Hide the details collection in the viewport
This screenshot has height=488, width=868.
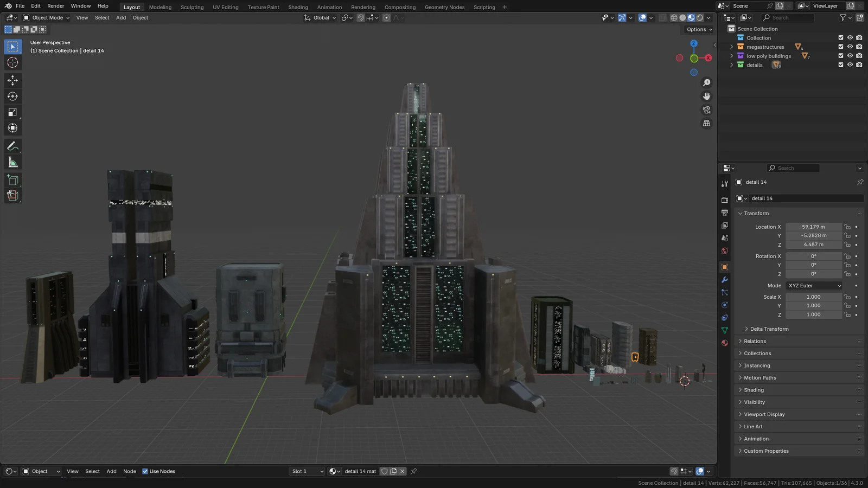pyautogui.click(x=850, y=65)
